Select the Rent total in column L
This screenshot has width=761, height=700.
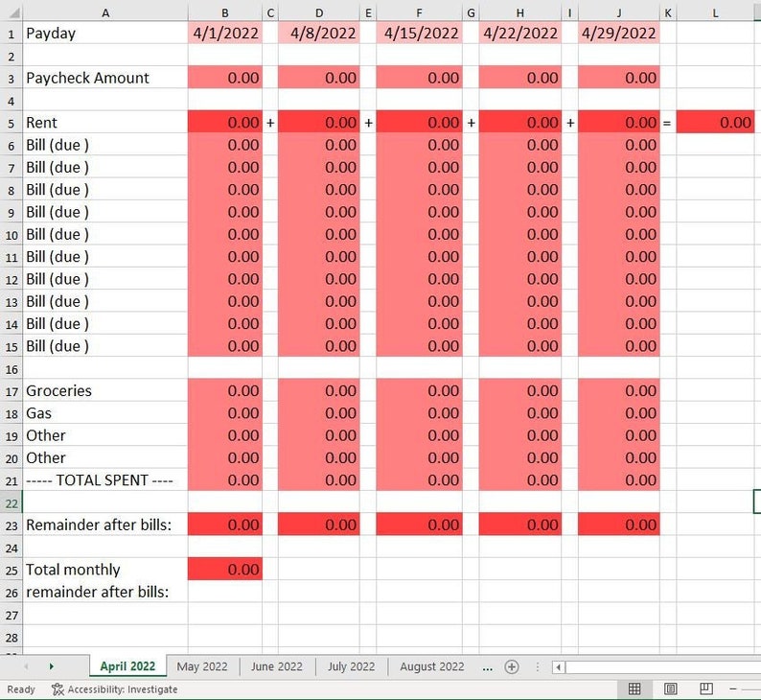[715, 123]
